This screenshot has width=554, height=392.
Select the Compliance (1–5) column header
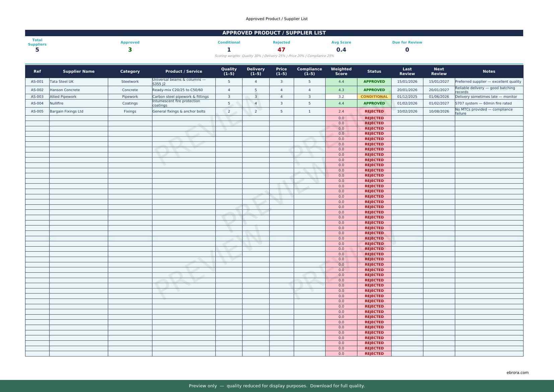point(309,71)
